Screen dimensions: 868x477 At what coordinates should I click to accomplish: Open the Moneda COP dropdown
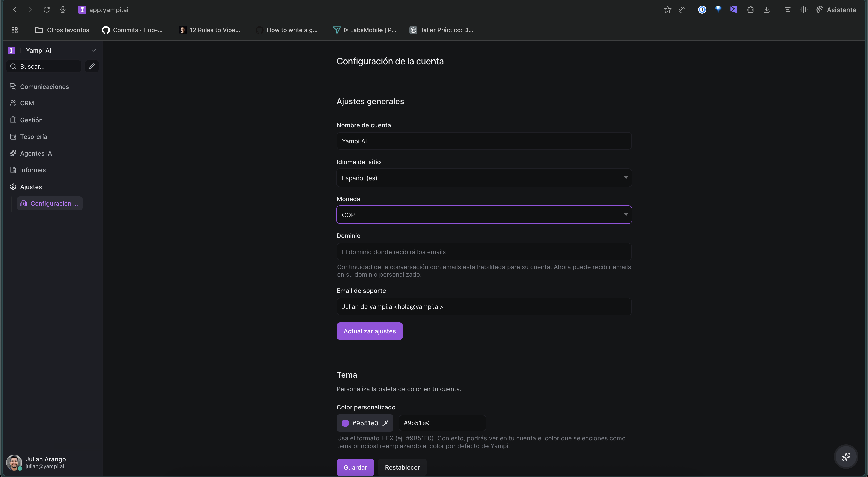pos(484,215)
